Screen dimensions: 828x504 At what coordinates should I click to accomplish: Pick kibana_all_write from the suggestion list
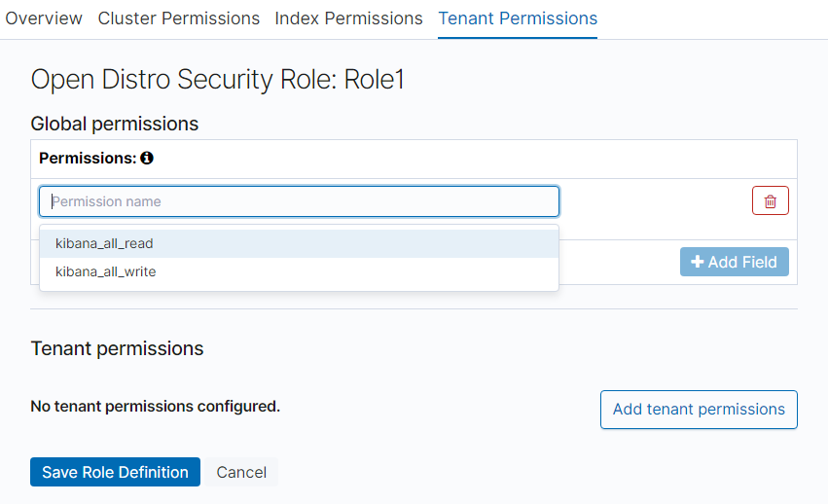click(105, 271)
